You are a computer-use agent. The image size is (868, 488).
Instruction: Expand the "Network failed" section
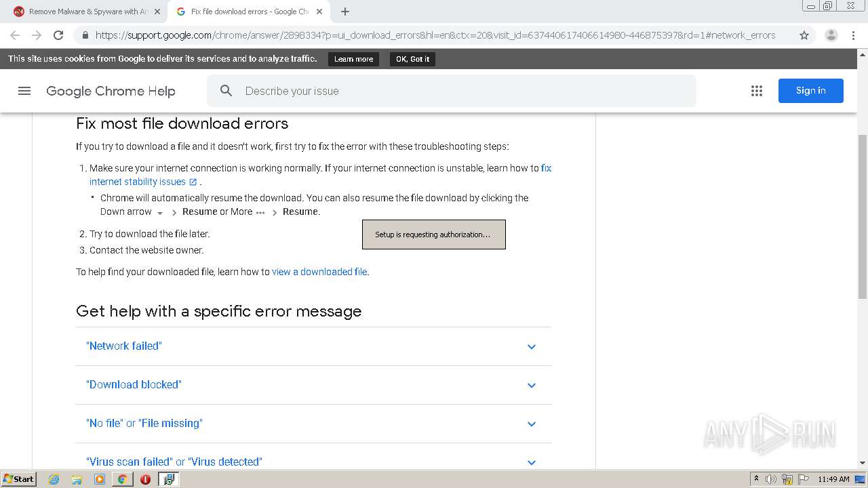(313, 346)
